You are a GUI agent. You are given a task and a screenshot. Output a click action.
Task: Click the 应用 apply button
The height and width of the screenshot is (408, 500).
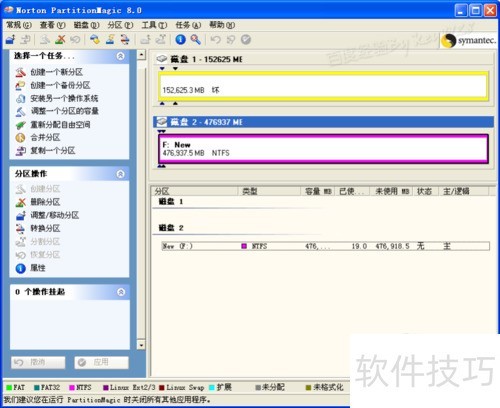(101, 362)
